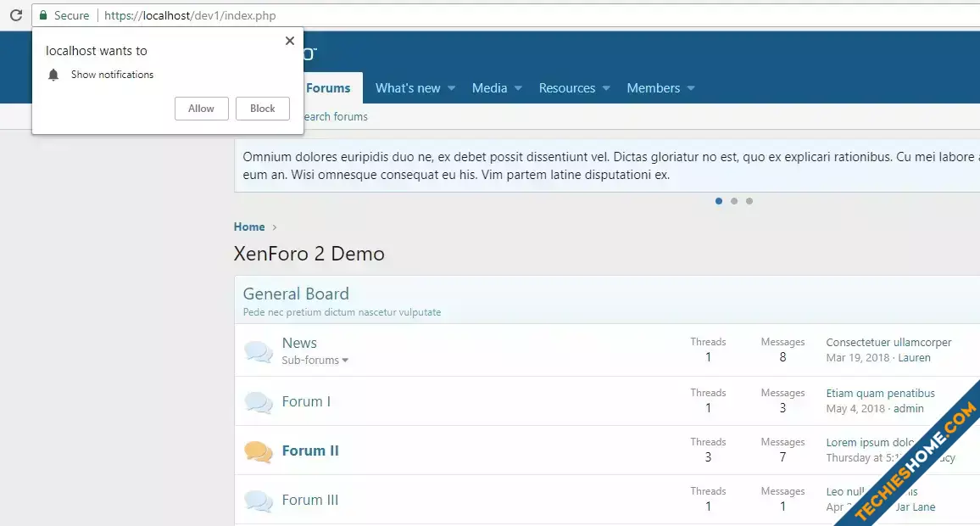This screenshot has height=526, width=980.
Task: Click the News forum bubble icon
Action: click(258, 351)
